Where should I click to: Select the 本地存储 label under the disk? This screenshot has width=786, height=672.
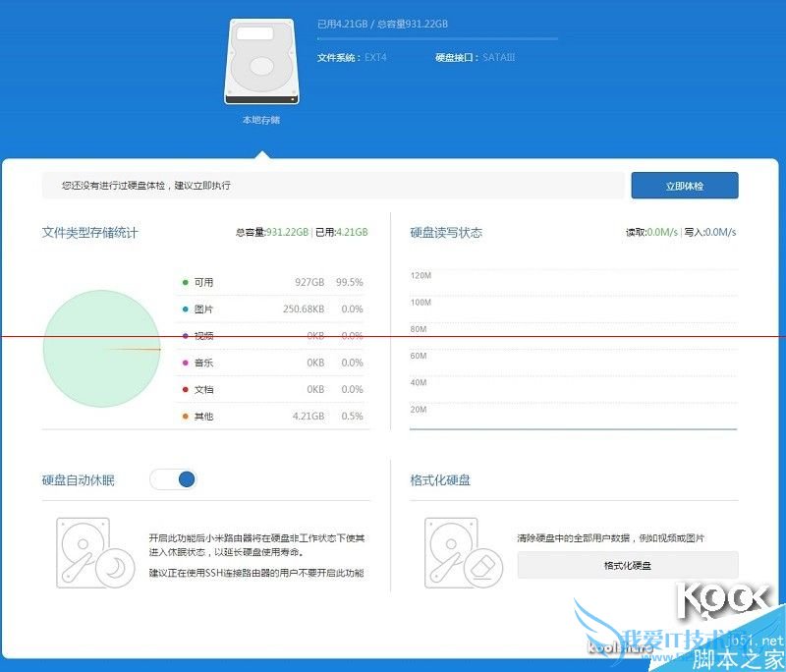point(261,120)
